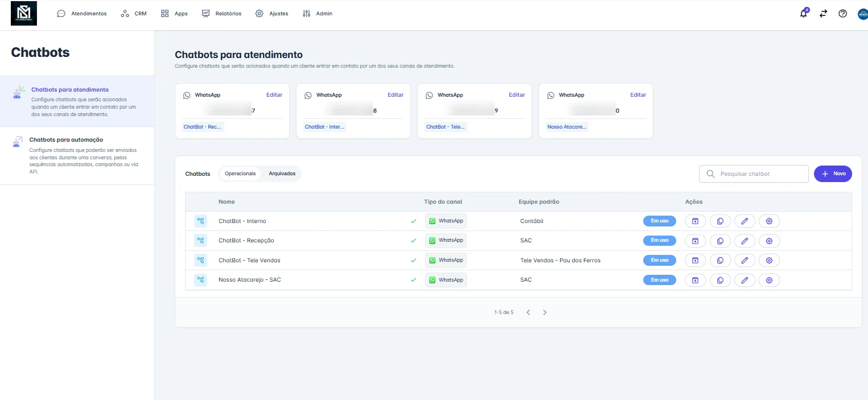Open Chatbots para automação in sidebar
The width and height of the screenshot is (868, 400).
pyautogui.click(x=77, y=155)
